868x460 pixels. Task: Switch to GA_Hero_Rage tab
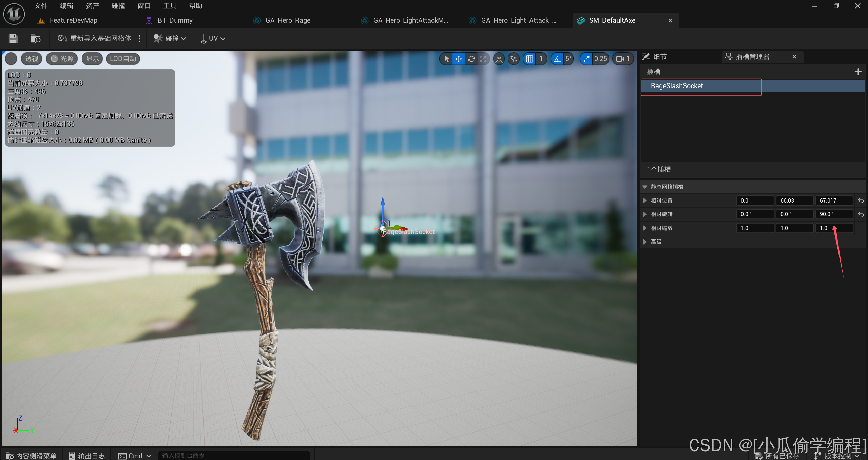[x=288, y=20]
